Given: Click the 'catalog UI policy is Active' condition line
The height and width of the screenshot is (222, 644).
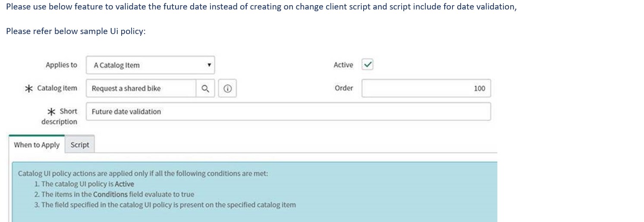Looking at the screenshot, I should [x=85, y=184].
